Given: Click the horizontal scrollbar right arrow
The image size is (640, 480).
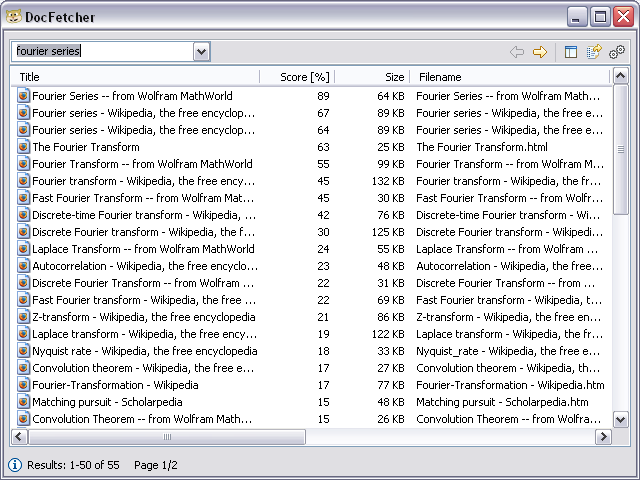Looking at the screenshot, I should [603, 437].
